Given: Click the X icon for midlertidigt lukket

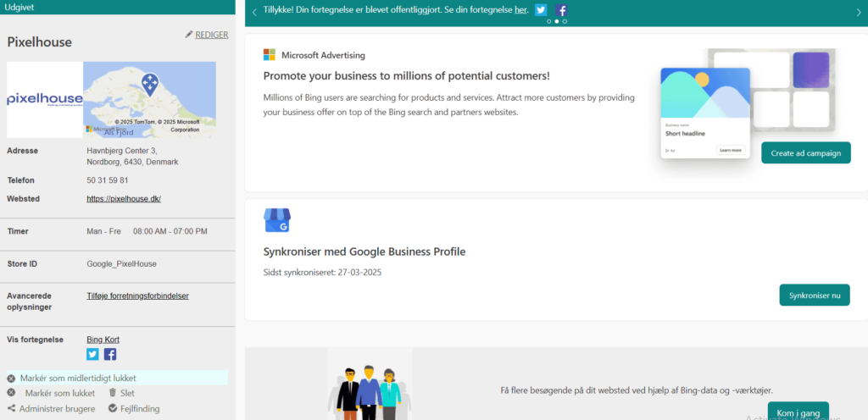Looking at the screenshot, I should [x=11, y=379].
